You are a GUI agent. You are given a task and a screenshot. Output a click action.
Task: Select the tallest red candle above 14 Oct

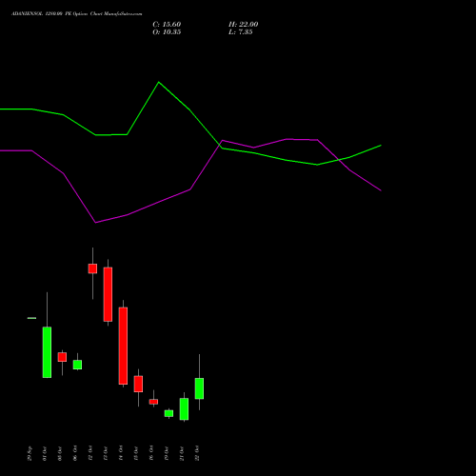(123, 346)
